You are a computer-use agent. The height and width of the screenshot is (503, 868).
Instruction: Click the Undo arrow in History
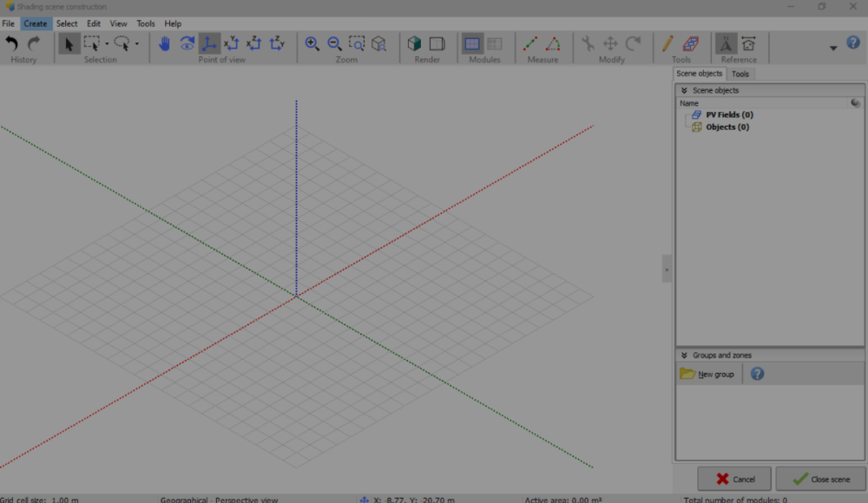12,43
